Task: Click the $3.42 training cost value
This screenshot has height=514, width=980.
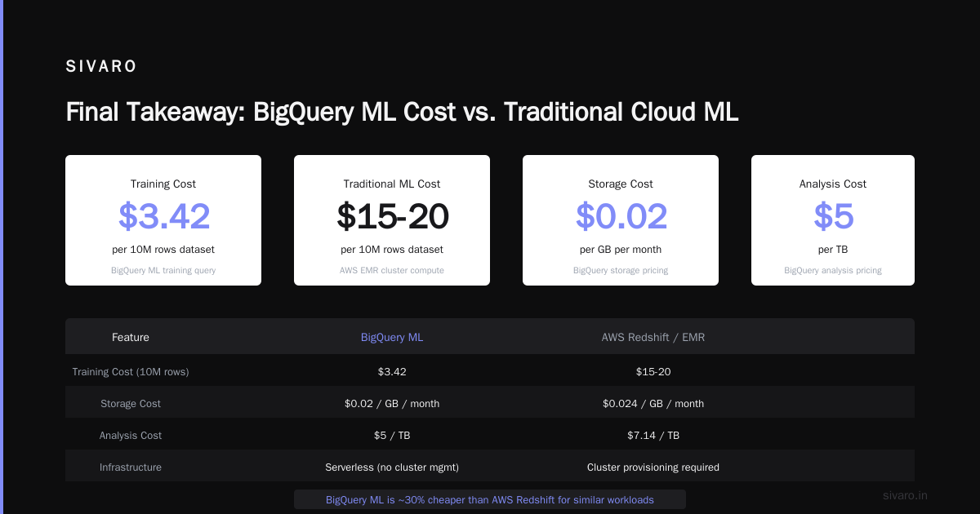Action: (x=164, y=216)
